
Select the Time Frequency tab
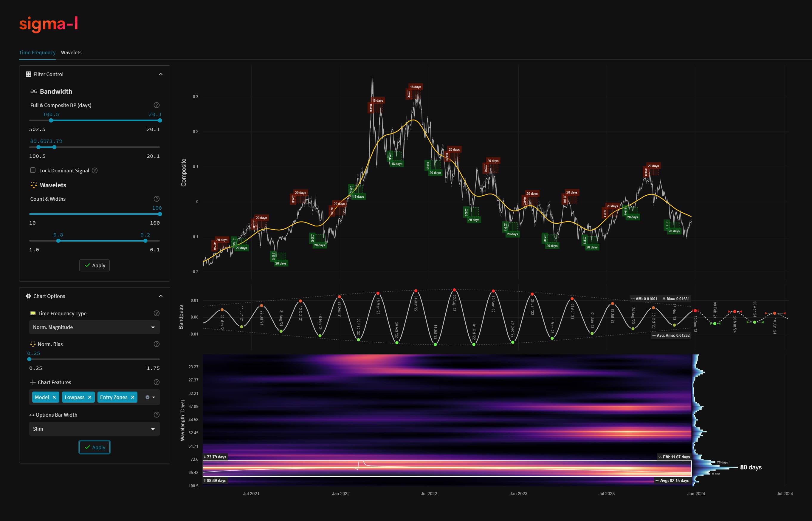click(x=37, y=52)
